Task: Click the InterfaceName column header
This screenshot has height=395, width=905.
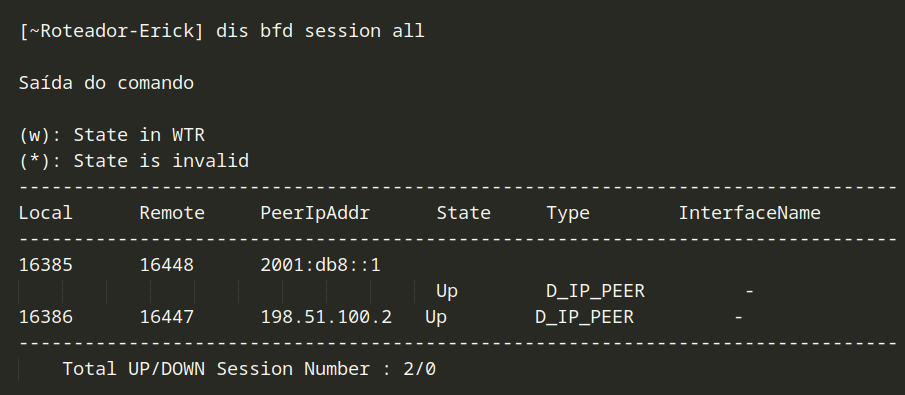Action: click(x=749, y=213)
